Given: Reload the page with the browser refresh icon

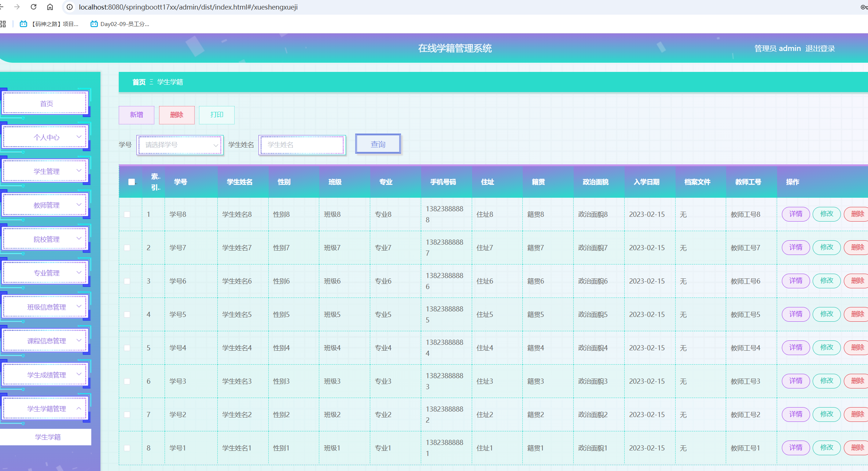Looking at the screenshot, I should click(33, 7).
